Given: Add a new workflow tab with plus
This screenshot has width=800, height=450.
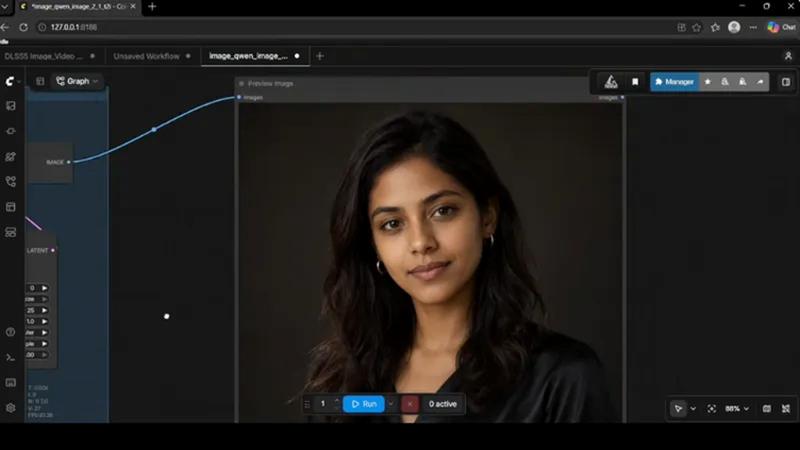Looking at the screenshot, I should [320, 56].
